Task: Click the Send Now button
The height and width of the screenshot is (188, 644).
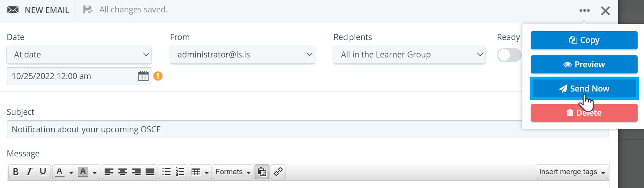Action: (x=584, y=88)
